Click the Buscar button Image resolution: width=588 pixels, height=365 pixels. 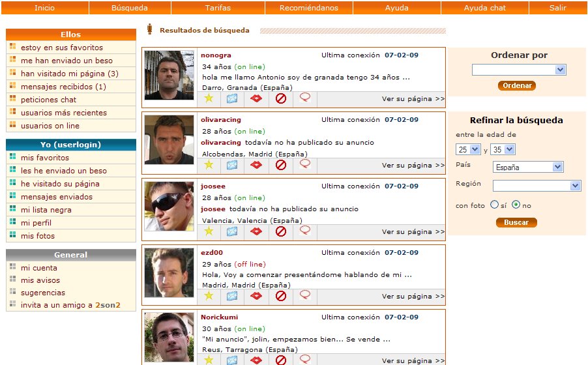(516, 222)
